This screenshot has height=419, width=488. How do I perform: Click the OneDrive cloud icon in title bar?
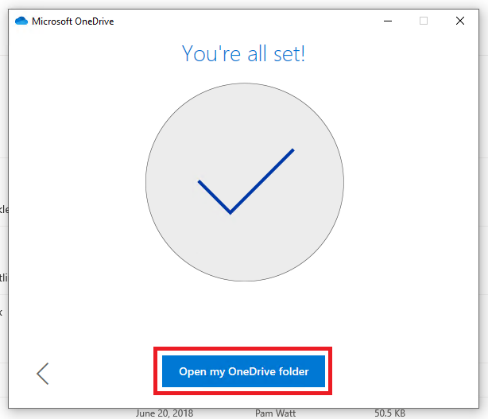tap(21, 21)
